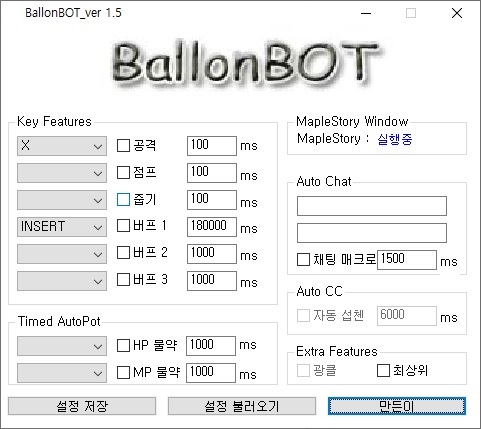
Task: Click the 만든이 author button
Action: 397,406
